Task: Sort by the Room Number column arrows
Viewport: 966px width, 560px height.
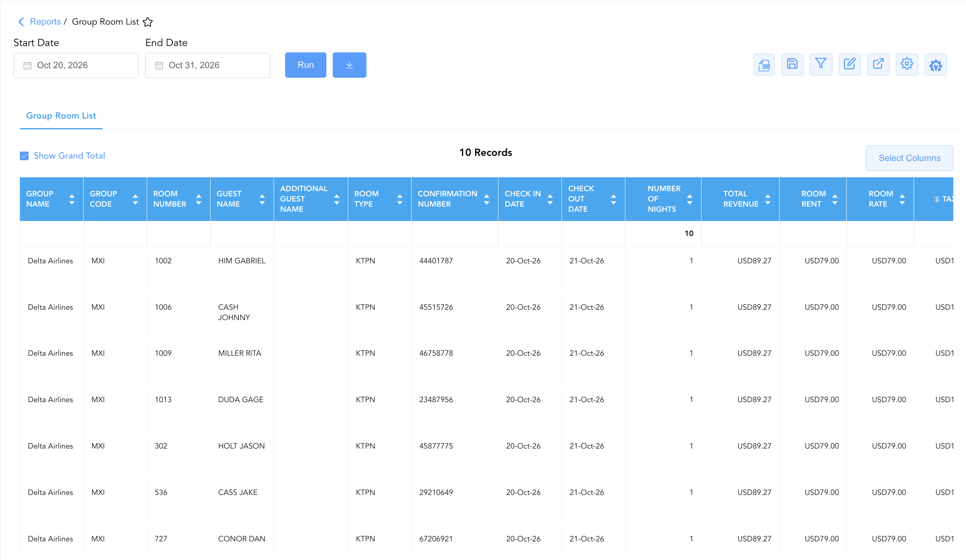Action: (199, 199)
